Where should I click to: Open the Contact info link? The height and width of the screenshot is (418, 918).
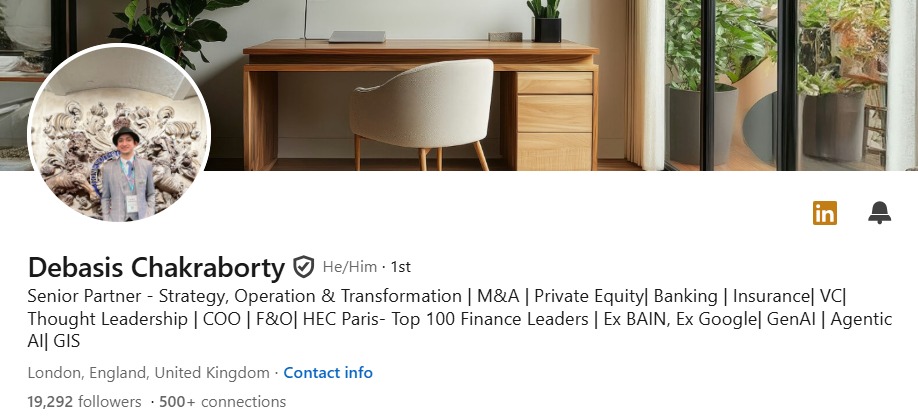point(328,372)
